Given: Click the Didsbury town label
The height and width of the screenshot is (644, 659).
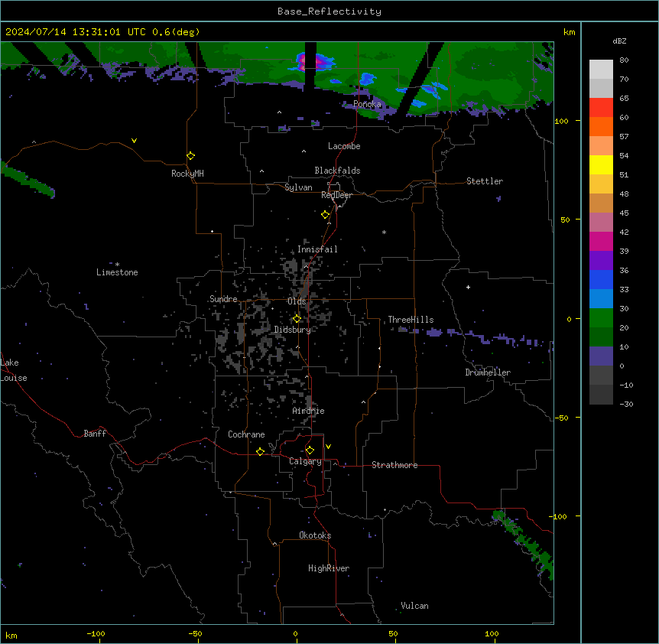Looking at the screenshot, I should [293, 330].
